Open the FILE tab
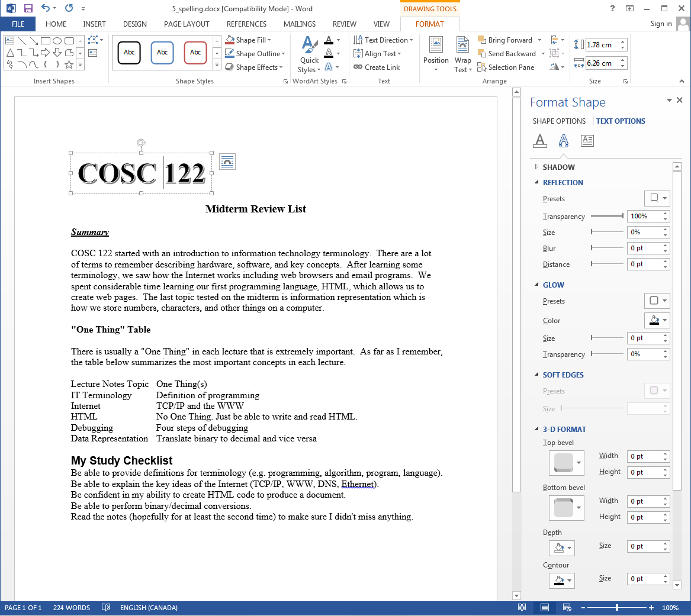Screen dimensions: 691x616 point(18,24)
